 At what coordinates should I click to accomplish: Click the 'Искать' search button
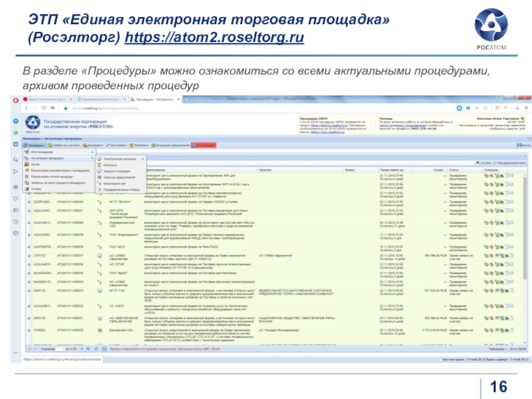(x=484, y=163)
